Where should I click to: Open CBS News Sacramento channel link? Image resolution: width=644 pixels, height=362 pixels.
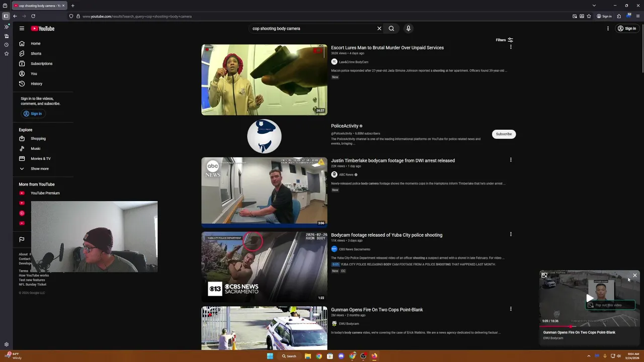(x=355, y=249)
